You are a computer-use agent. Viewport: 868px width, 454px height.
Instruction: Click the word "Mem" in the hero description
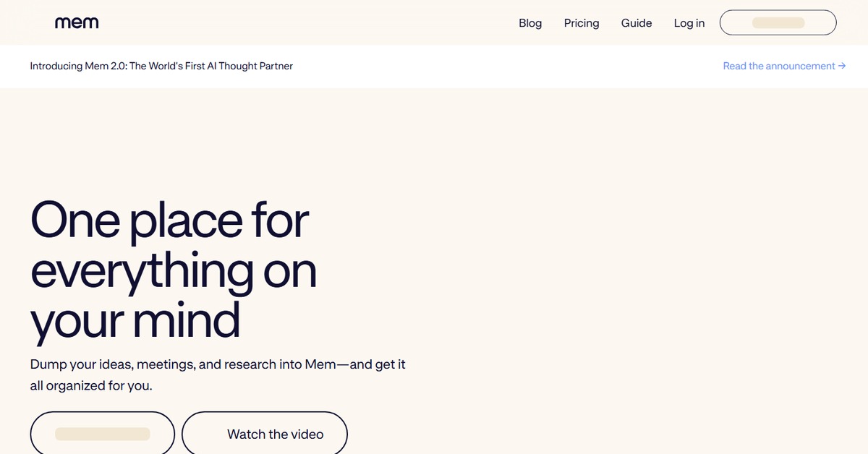(320, 364)
